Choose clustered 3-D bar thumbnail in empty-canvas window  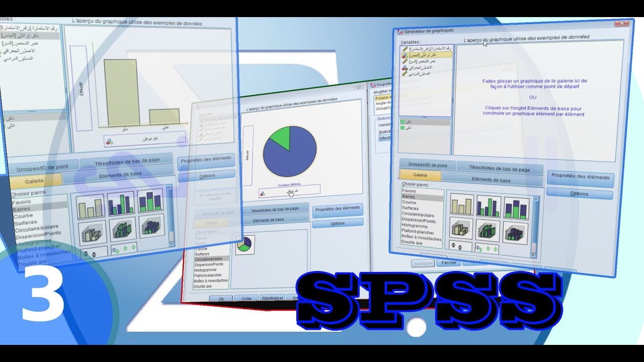pyautogui.click(x=488, y=231)
